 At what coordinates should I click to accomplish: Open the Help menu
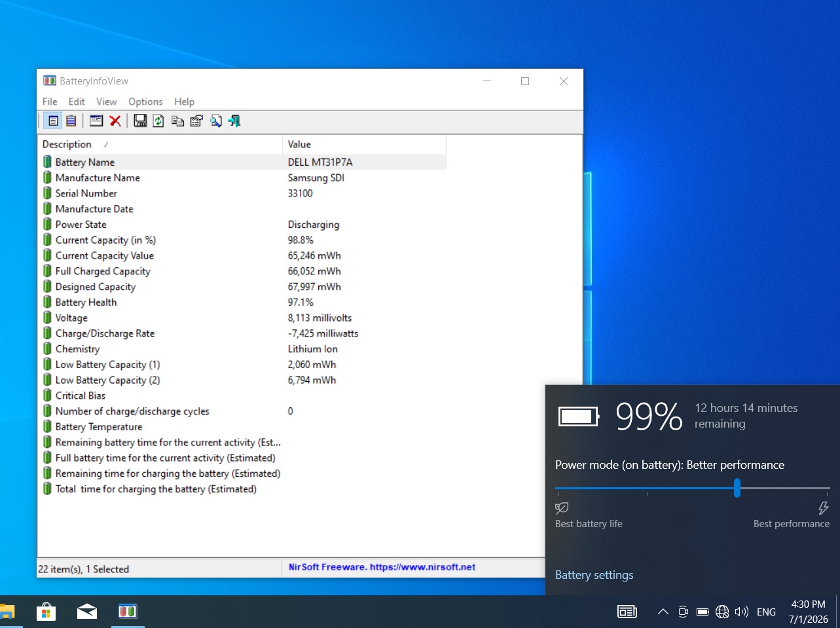[x=184, y=102]
